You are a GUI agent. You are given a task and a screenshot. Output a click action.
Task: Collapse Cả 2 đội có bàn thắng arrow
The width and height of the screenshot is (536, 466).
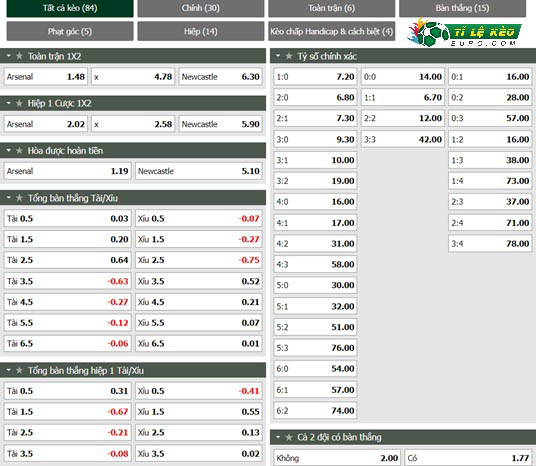point(278,437)
